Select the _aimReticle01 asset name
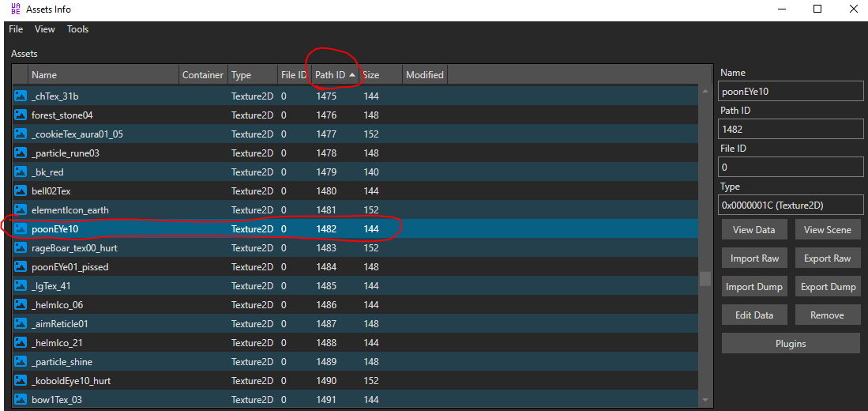 coord(60,323)
